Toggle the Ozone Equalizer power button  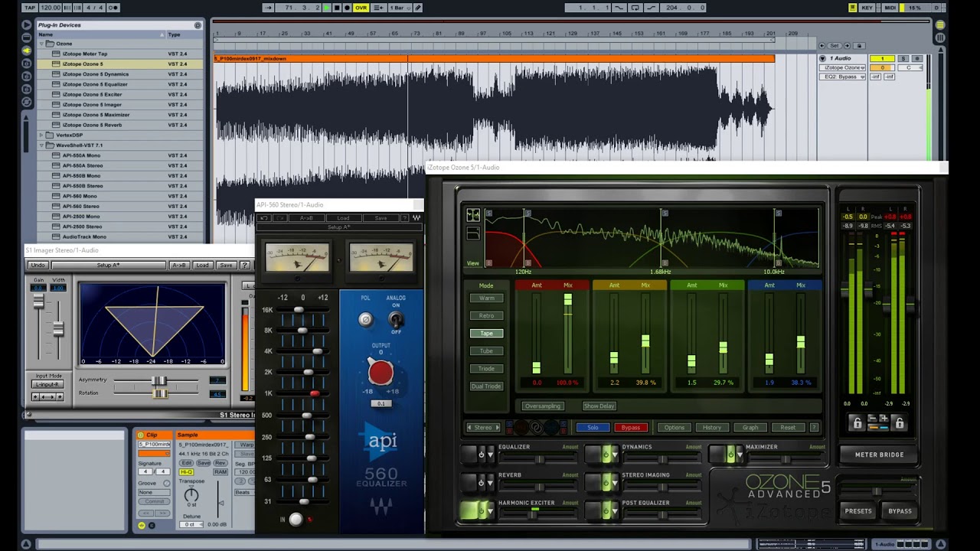point(481,455)
